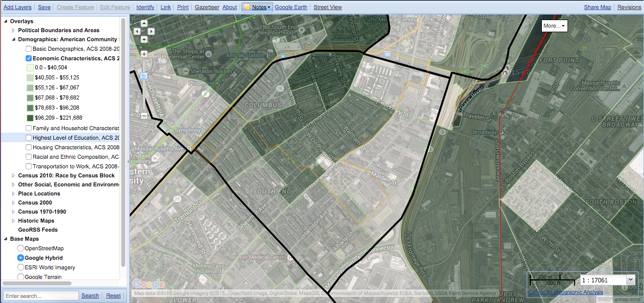
Task: Click the Link toolbar item
Action: (x=166, y=8)
